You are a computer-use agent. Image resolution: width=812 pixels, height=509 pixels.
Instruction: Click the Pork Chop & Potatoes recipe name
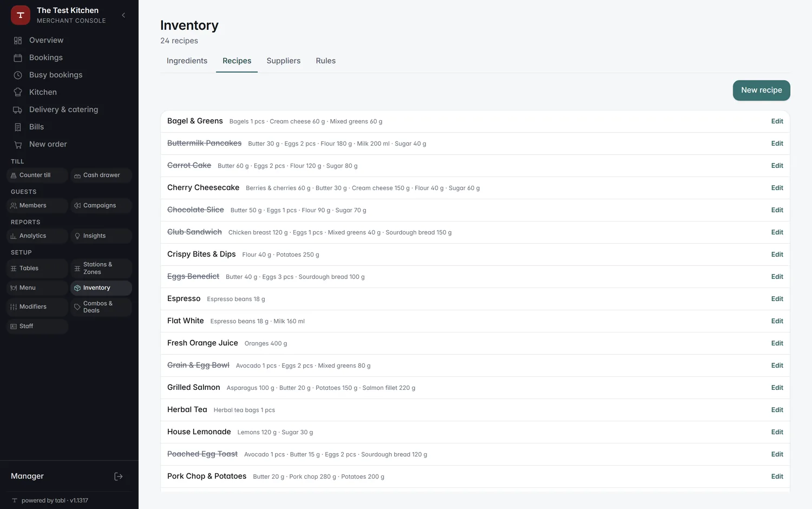pyautogui.click(x=207, y=477)
